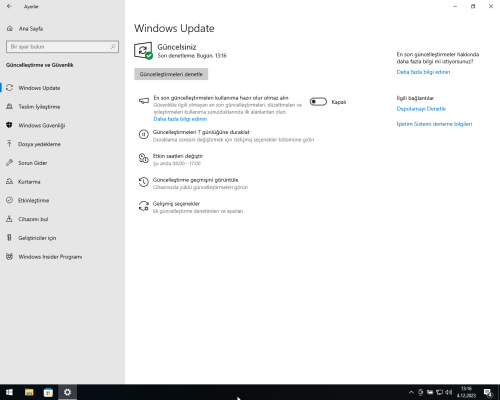500x400 pixels.
Task: Open Windows Insider Programı icon
Action: tap(9, 256)
